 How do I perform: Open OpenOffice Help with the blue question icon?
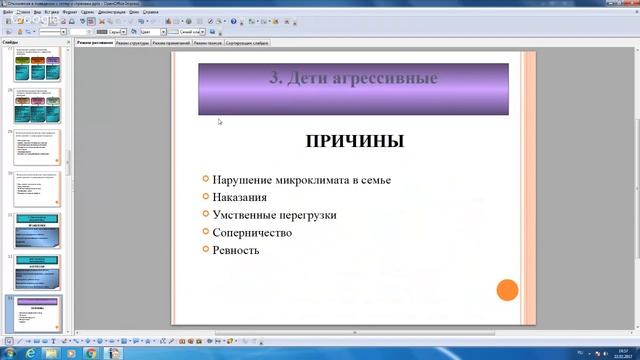coord(233,21)
